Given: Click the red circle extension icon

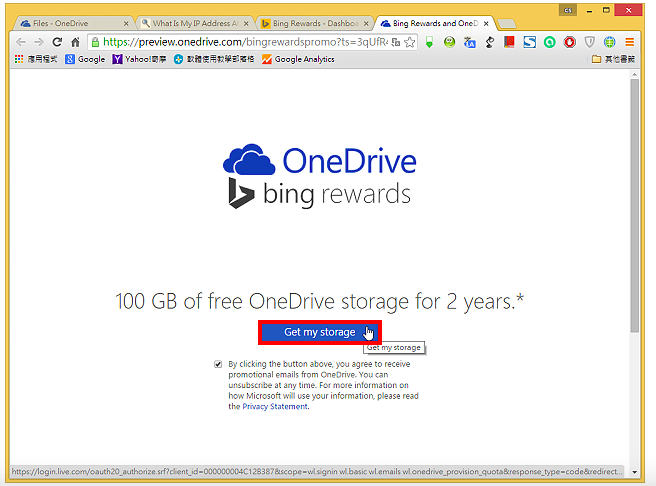Looking at the screenshot, I should pyautogui.click(x=569, y=42).
